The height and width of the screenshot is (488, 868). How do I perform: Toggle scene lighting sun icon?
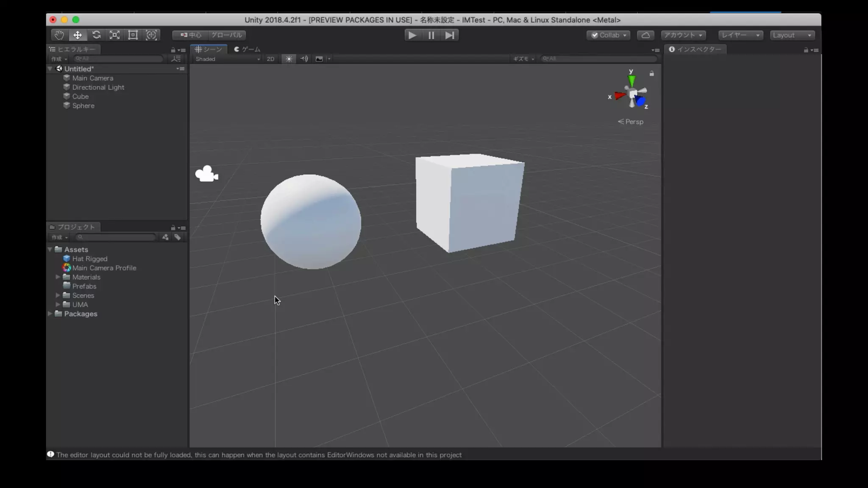pyautogui.click(x=289, y=59)
